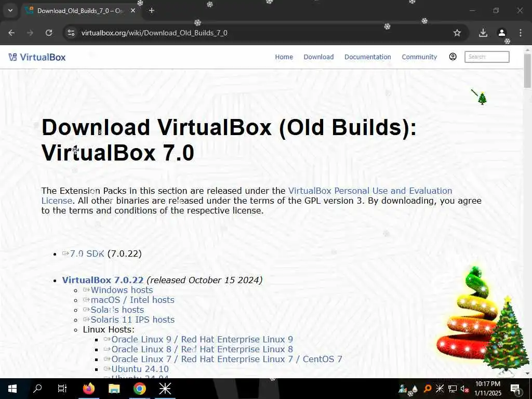Open Download in site navigation
This screenshot has height=399, width=532.
pyautogui.click(x=318, y=57)
